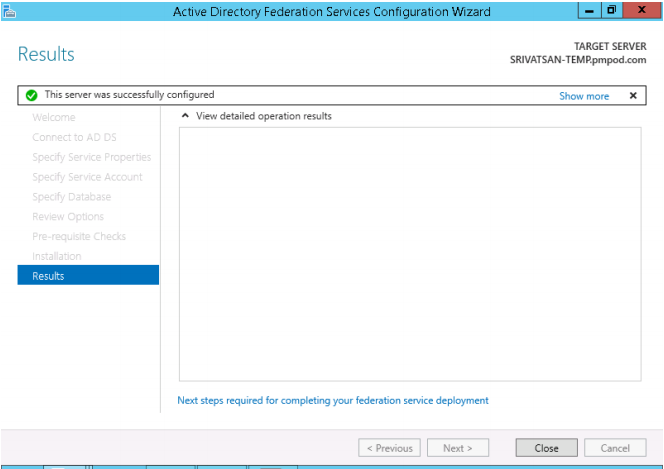Click inside the detailed operation results box

click(410, 254)
